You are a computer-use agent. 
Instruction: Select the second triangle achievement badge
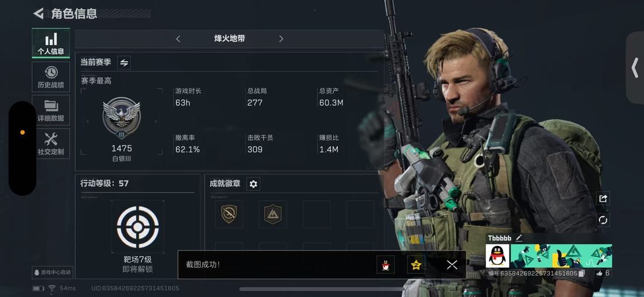click(x=273, y=214)
